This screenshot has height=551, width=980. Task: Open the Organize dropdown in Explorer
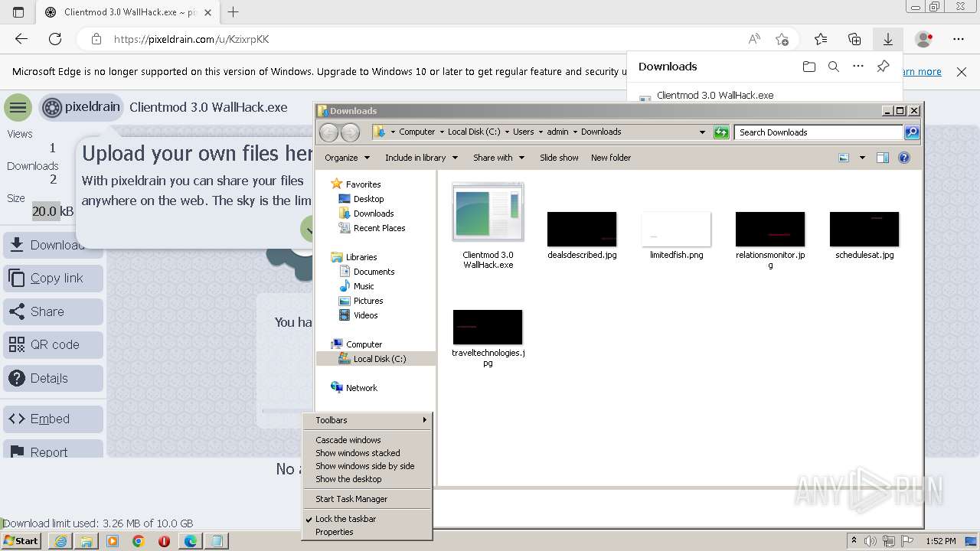tap(347, 158)
